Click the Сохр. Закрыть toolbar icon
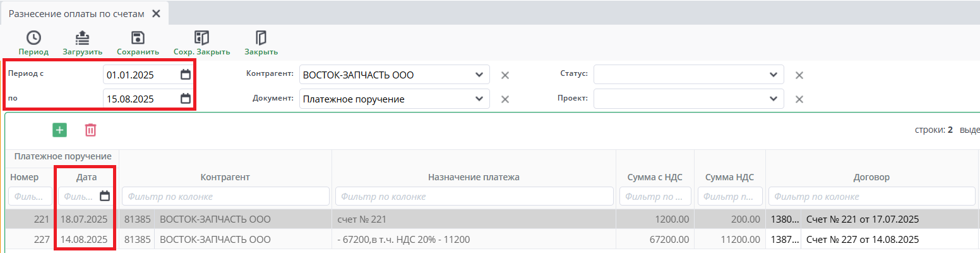 point(201,38)
